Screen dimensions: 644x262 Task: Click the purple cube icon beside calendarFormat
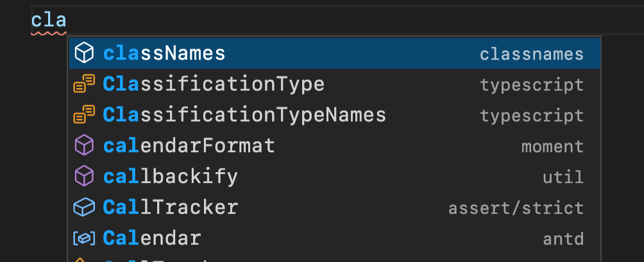[x=84, y=146]
